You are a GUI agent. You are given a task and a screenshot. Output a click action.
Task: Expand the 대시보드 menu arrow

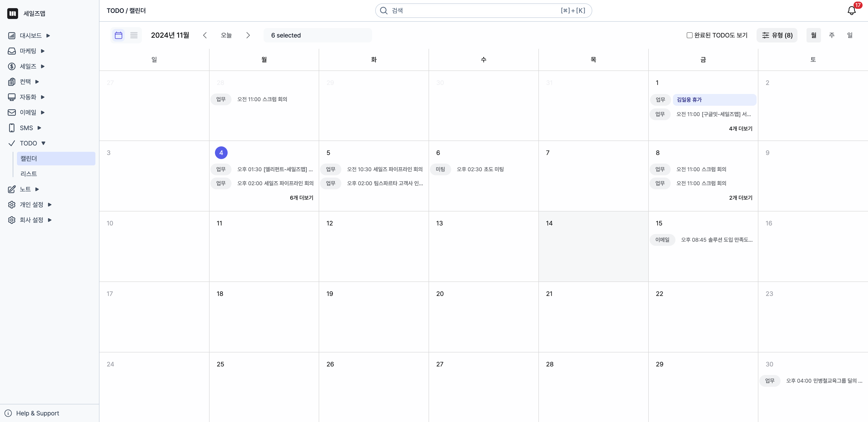48,36
